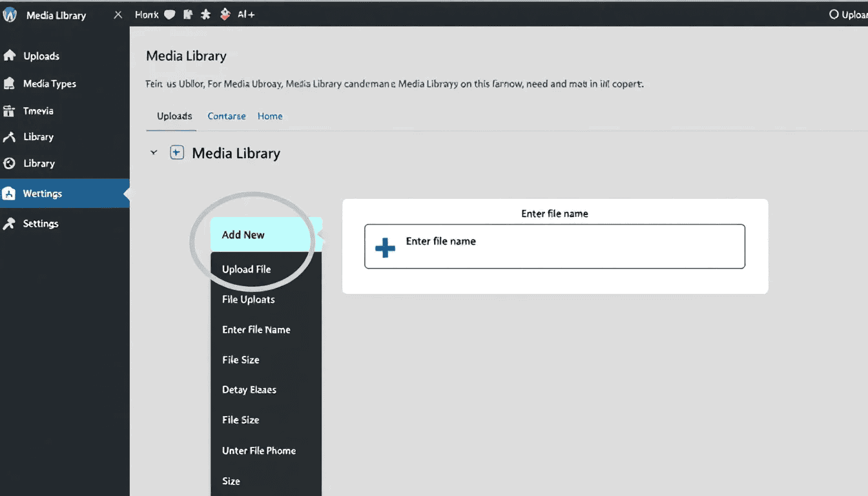The height and width of the screenshot is (496, 868).
Task: Click the Enter file name input field
Action: [x=554, y=247]
